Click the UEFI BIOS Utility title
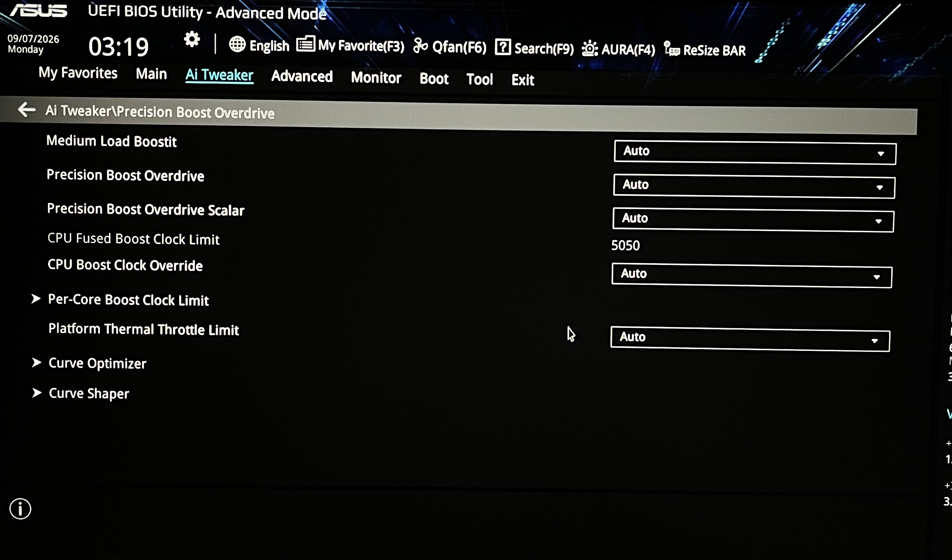 click(207, 12)
